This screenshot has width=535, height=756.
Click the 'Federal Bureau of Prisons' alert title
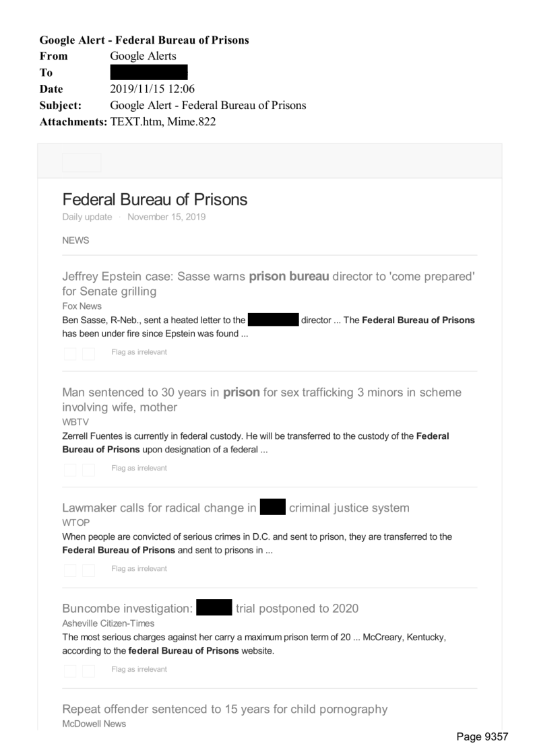tap(154, 200)
